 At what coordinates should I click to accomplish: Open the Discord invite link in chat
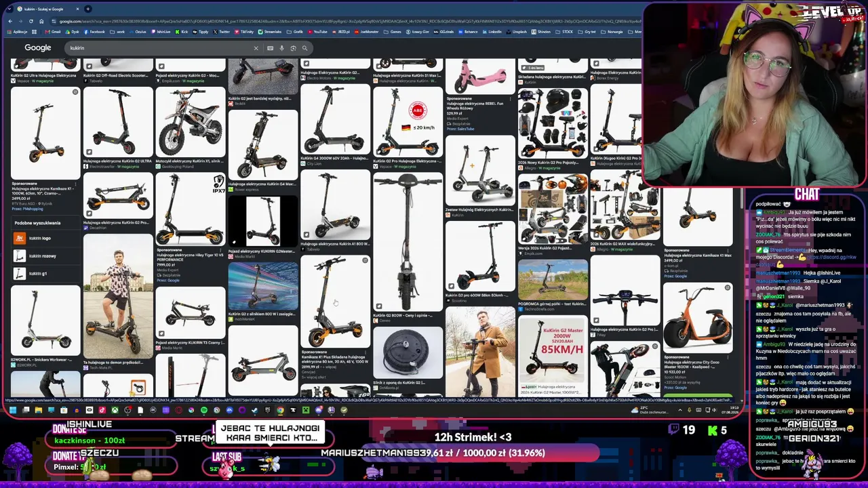click(x=833, y=257)
